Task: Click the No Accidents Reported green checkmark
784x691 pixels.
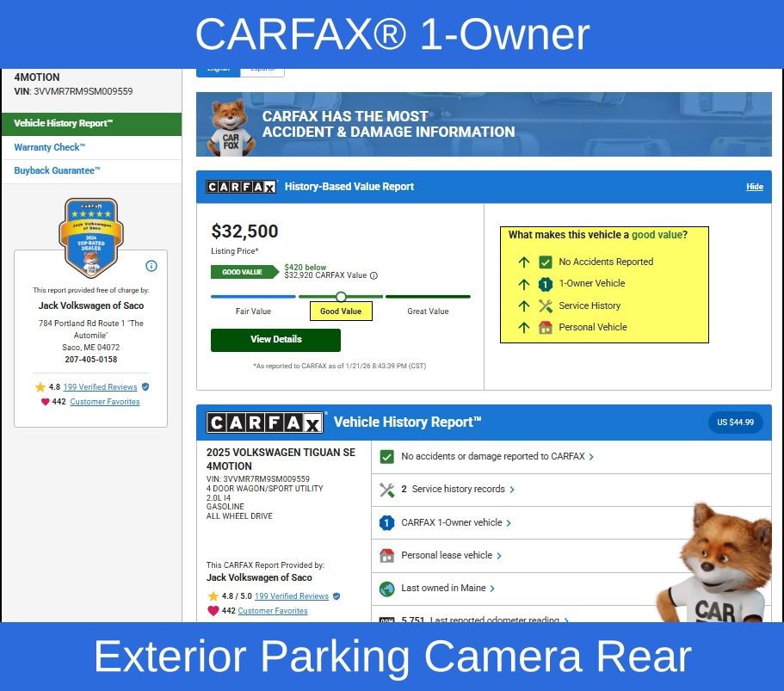Action: 546,262
